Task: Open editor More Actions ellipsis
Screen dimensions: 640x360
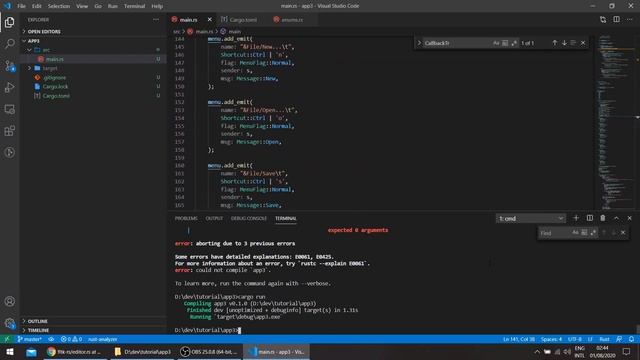Action: tap(630, 19)
